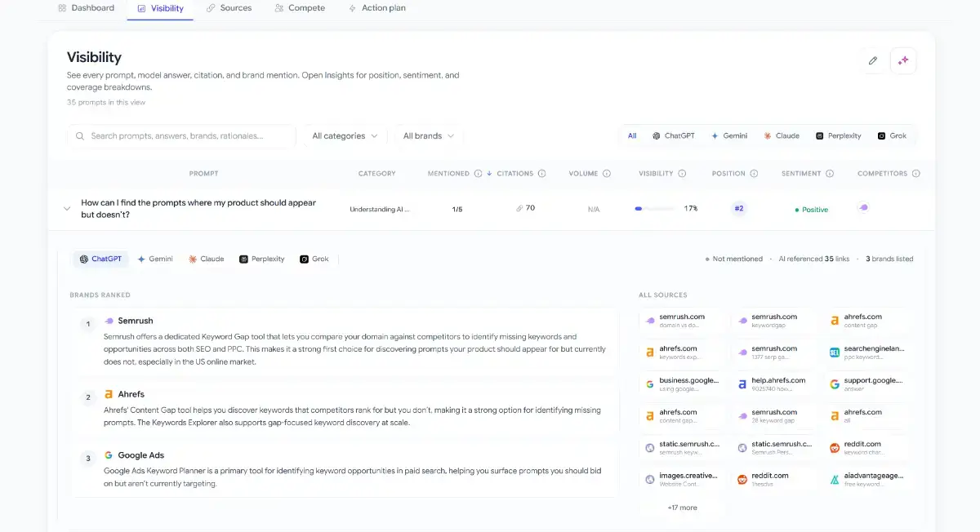Filter by ChatGPT in the filter bar beside All
The height and width of the screenshot is (532, 980).
click(674, 135)
